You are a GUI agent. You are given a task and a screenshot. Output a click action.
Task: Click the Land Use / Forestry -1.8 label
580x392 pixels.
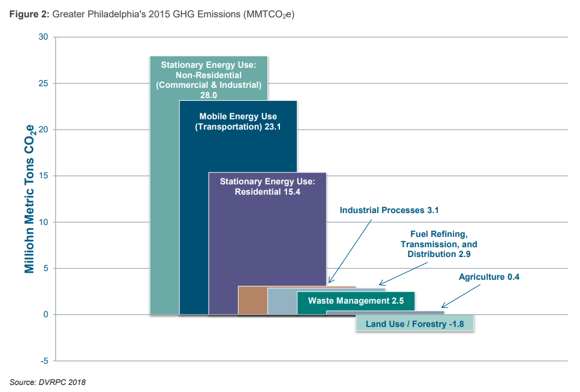click(415, 324)
